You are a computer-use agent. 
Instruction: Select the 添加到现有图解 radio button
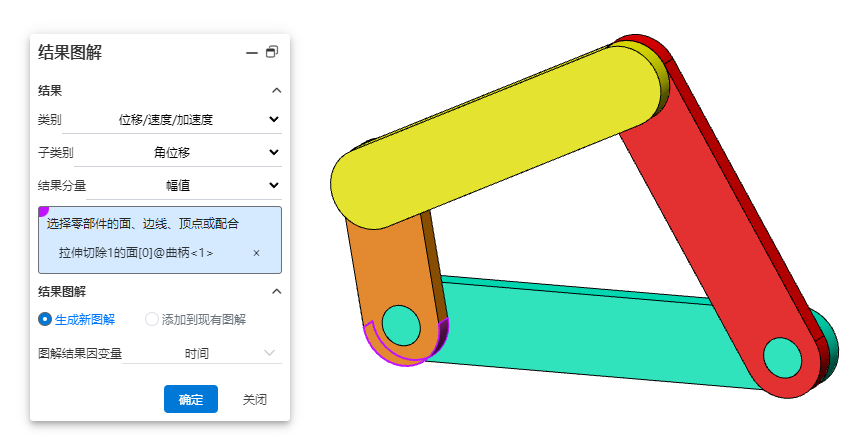click(152, 320)
